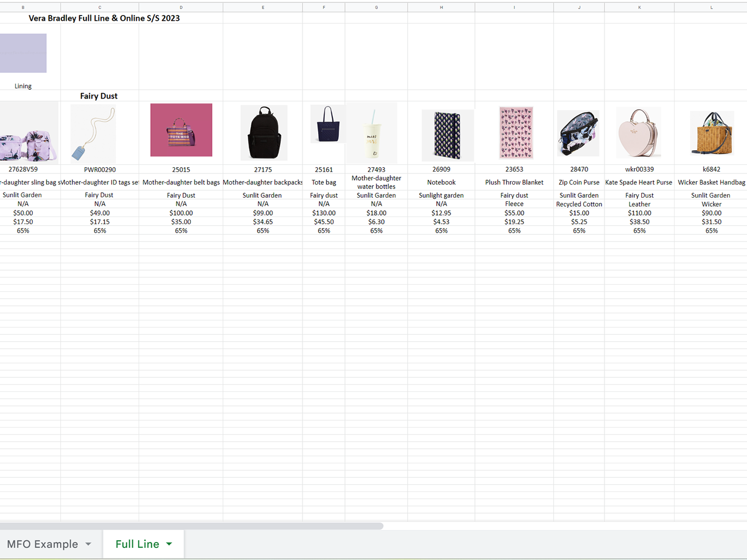Select the lavender Lining color swatch
Screen dimensions: 747x560
[23, 53]
